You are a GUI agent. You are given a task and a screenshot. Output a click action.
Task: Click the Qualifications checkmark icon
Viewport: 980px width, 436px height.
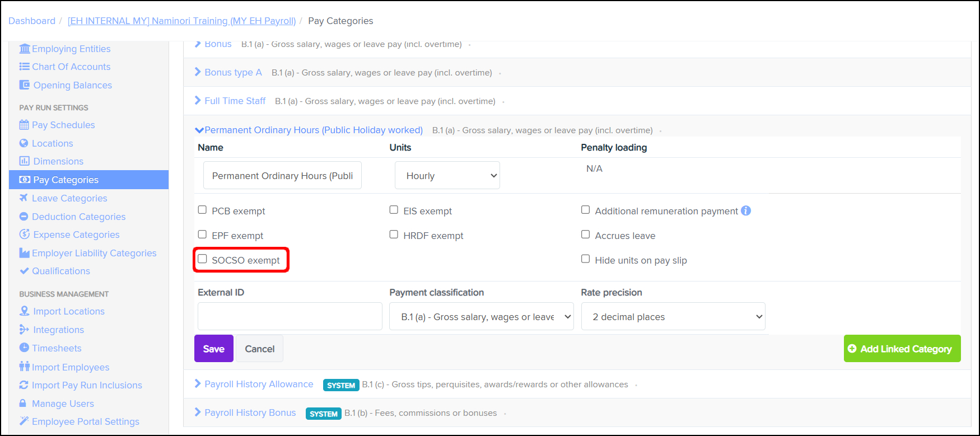[24, 271]
